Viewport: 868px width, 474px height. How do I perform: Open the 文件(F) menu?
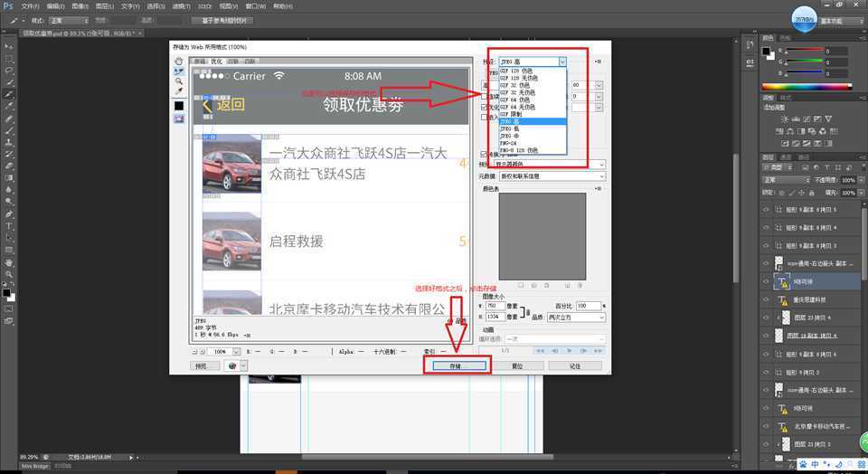click(31, 6)
